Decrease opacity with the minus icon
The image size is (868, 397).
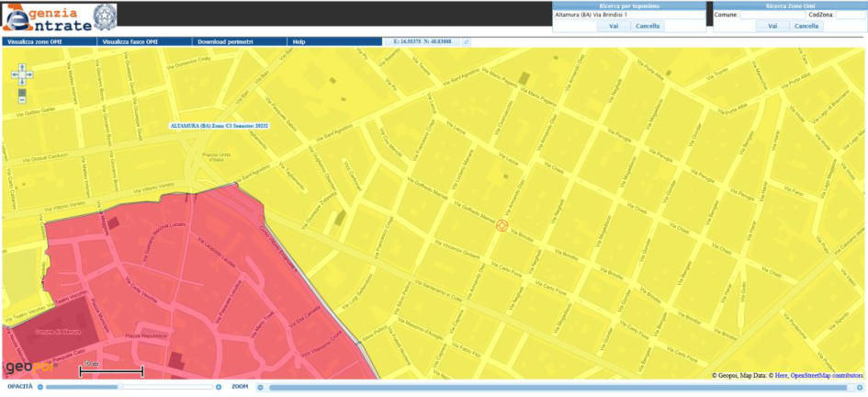click(x=41, y=388)
